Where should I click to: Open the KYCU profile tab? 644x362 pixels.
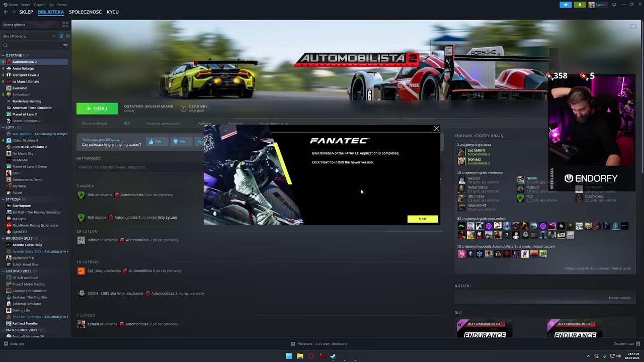coord(113,12)
